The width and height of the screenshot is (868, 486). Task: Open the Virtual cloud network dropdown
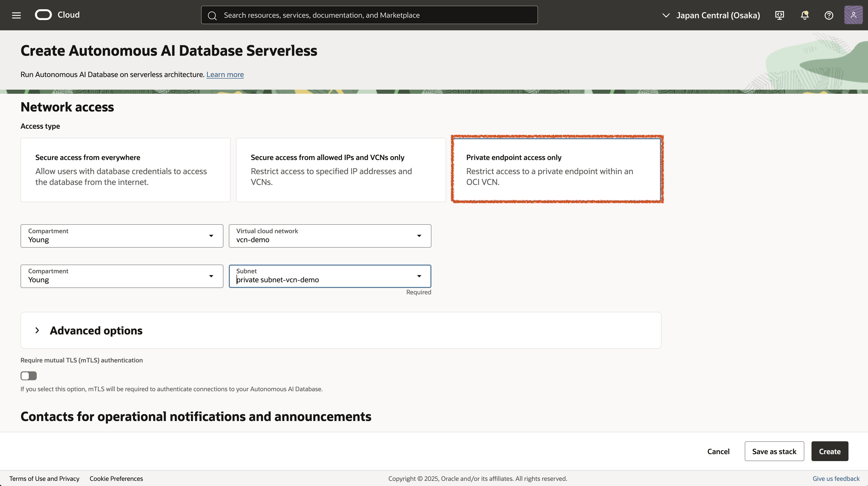(329, 236)
